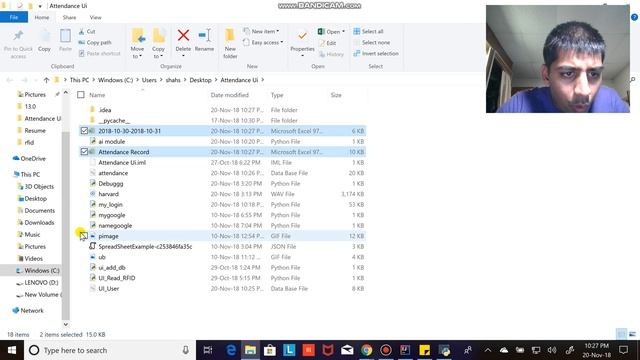Sort by the Size column header
640x360 pixels.
(336, 95)
